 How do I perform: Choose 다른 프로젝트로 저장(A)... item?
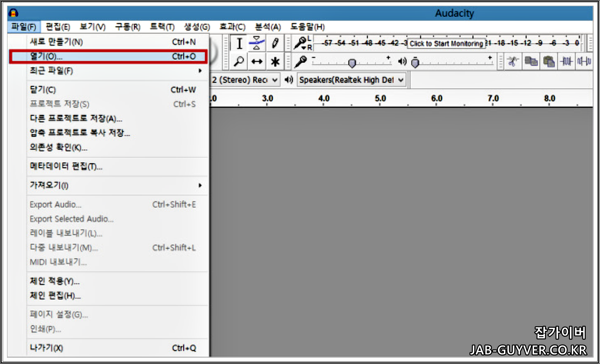(x=109, y=118)
